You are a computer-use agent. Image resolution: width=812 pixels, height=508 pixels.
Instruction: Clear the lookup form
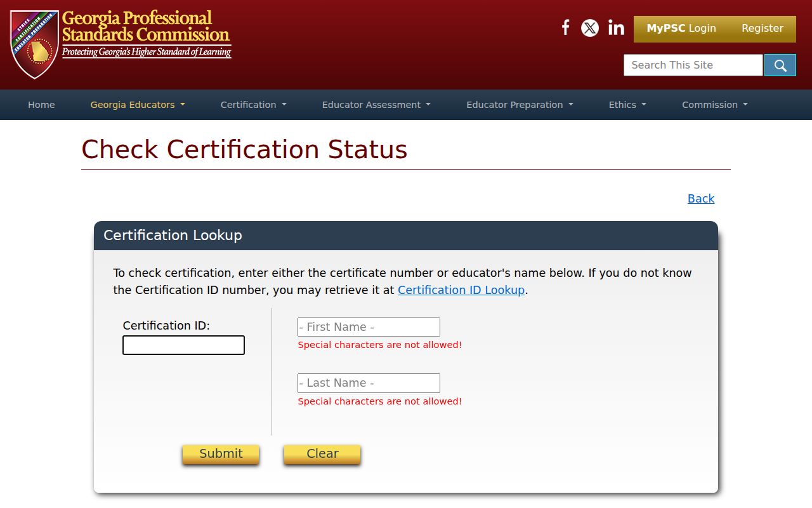pos(322,454)
